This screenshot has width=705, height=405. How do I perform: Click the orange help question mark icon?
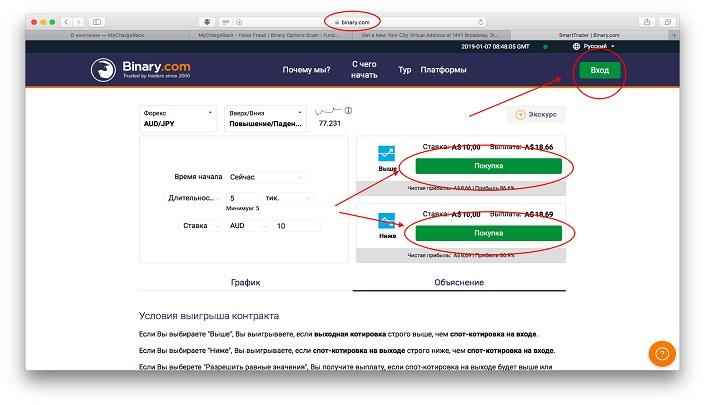coord(663,354)
